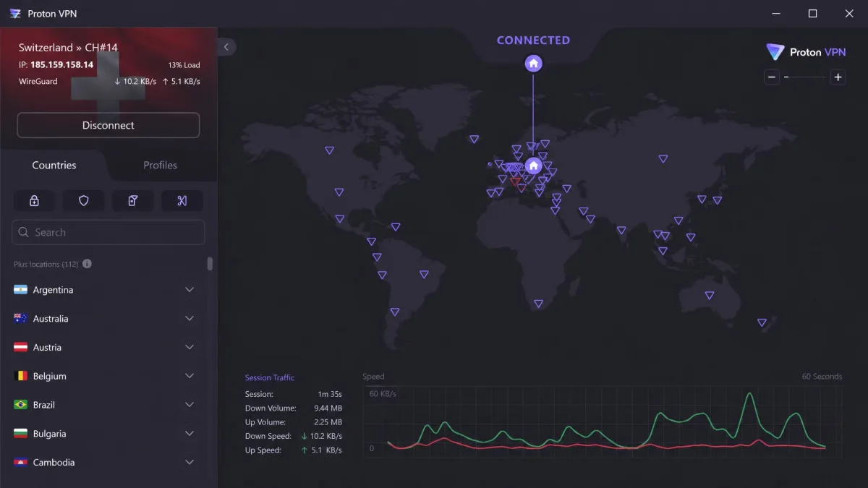Click the WireGuard protocol label

(38, 82)
